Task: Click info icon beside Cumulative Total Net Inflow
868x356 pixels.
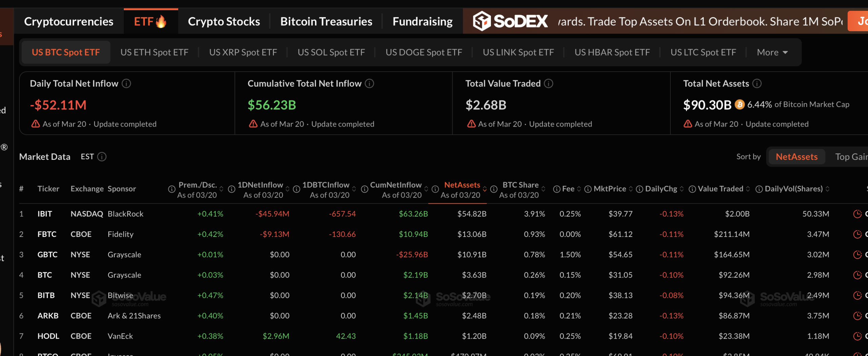Action: point(370,83)
